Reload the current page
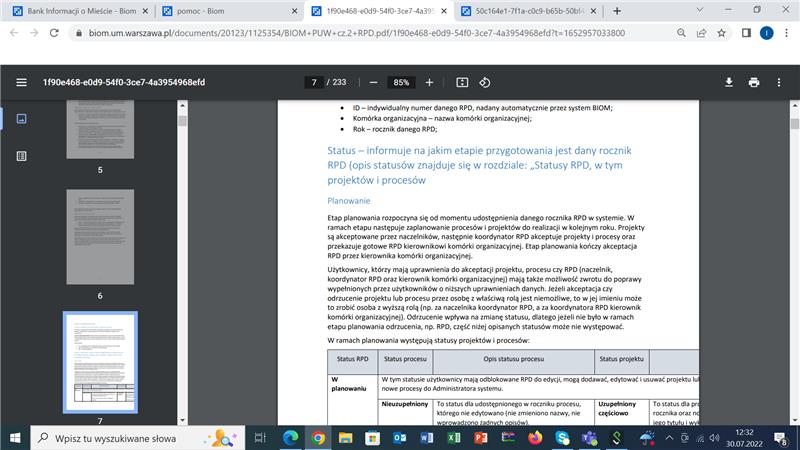The image size is (800, 450). pos(60,32)
